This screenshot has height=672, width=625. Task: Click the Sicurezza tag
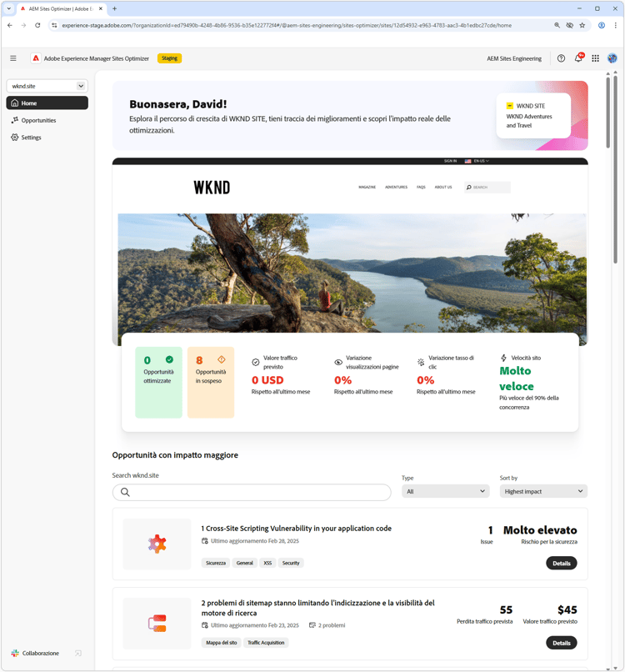216,563
